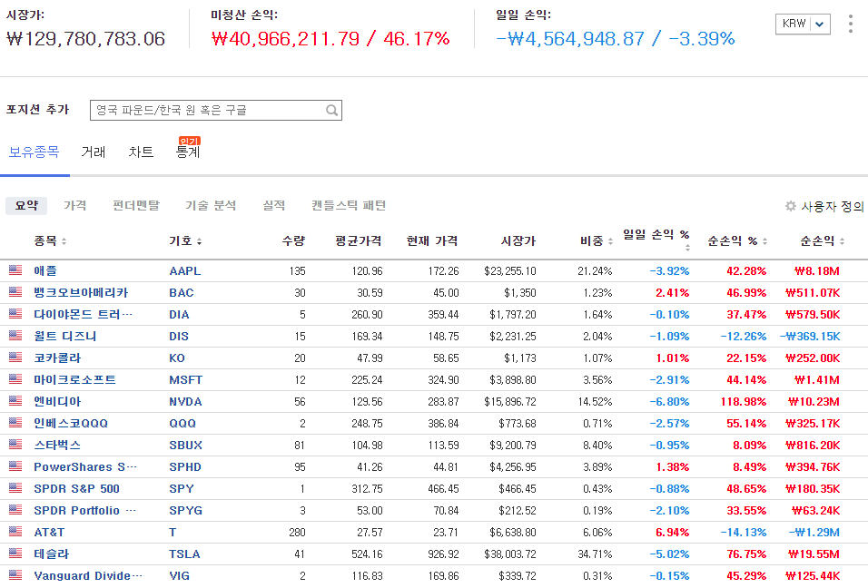Viewport: 868px width, 588px height.
Task: Click the US flag beside 뱅크오브아메리카
Action: [15, 292]
